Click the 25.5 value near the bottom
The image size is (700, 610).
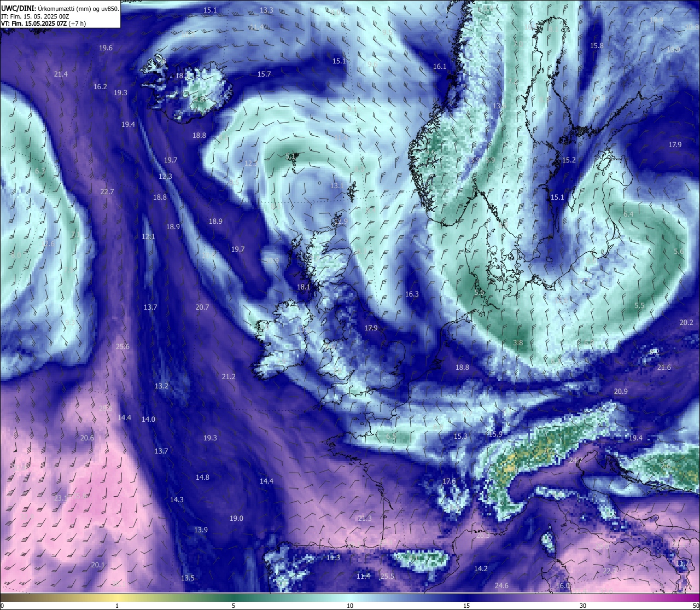[x=387, y=577]
